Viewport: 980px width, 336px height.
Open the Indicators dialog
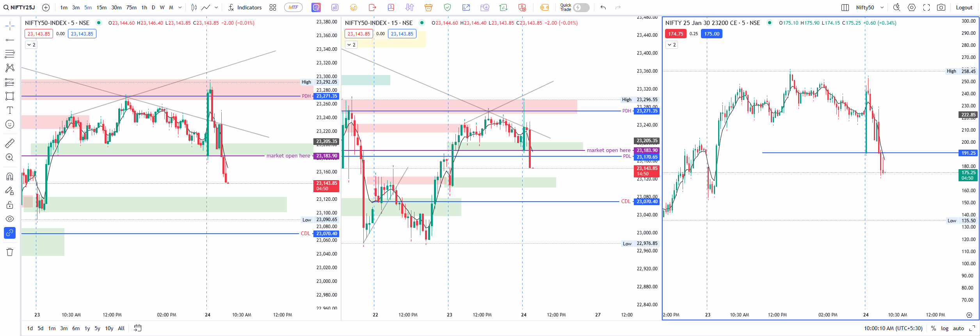tap(245, 7)
